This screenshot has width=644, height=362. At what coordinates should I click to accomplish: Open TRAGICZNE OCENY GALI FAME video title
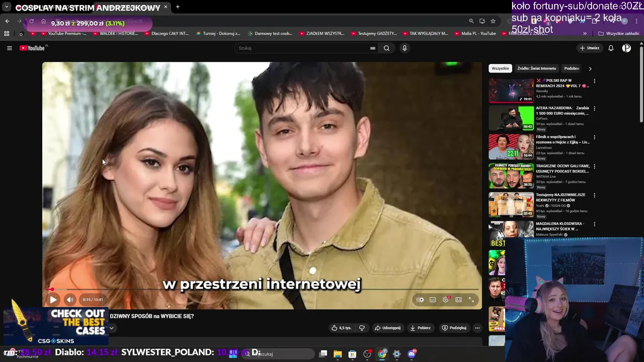(562, 169)
